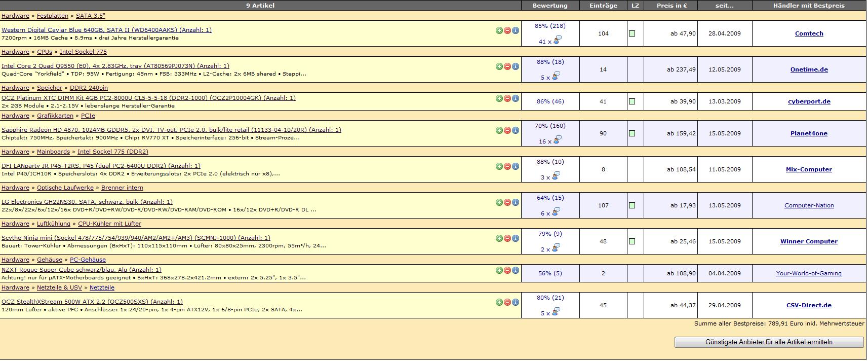This screenshot has width=868, height=361.
Task: Open info icon for OCZ StealthXStream 500W
Action: tap(515, 302)
